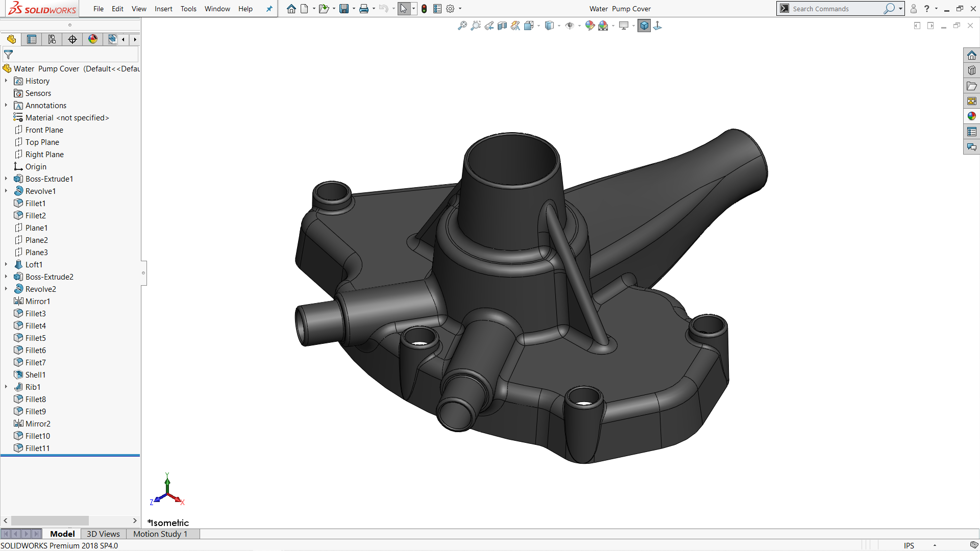Open the SOLIDWORKS Resources home pane
This screenshot has width=980, height=551.
[x=971, y=55]
